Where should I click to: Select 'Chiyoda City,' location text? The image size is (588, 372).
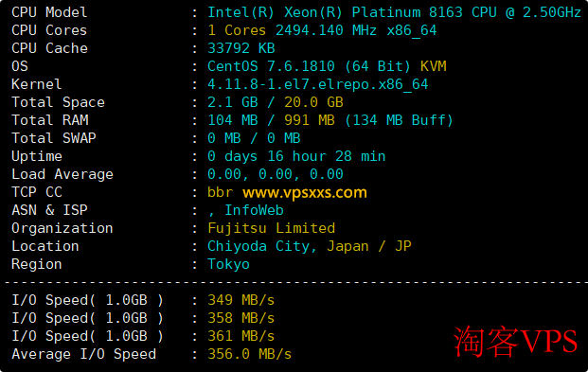(x=262, y=246)
